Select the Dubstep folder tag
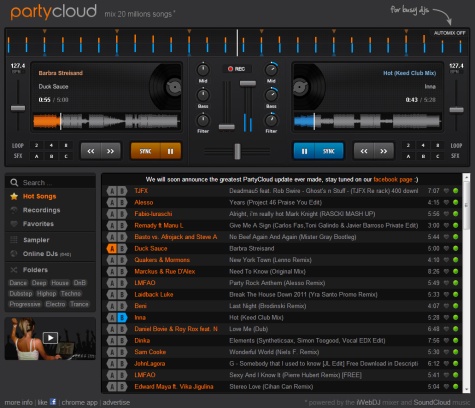 (x=21, y=294)
